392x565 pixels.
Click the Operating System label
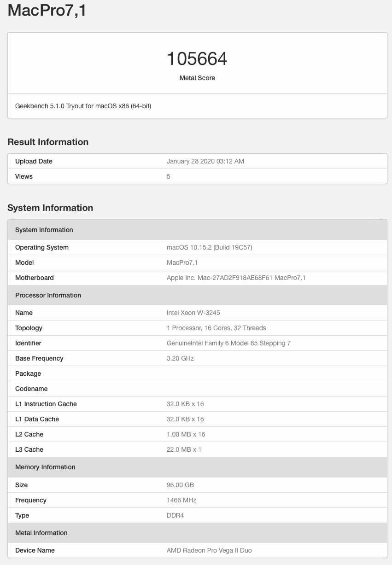[42, 247]
